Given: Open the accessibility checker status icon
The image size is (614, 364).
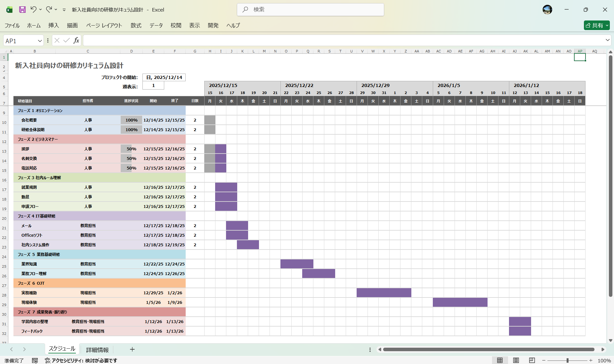Looking at the screenshot, I should [48, 360].
